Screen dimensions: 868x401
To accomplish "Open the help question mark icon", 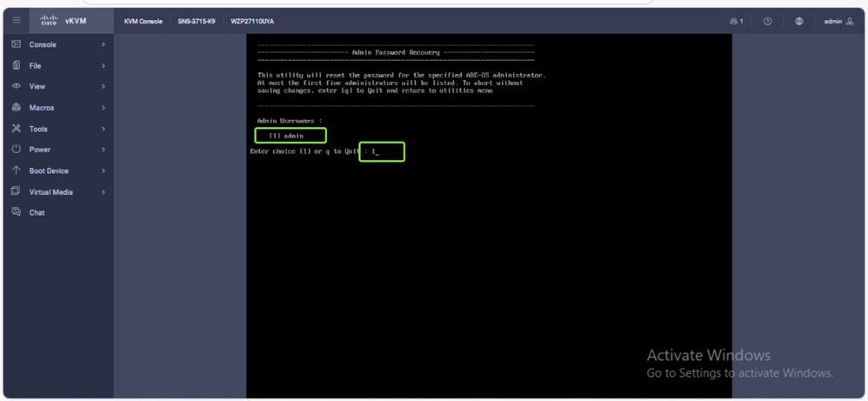I will (767, 21).
